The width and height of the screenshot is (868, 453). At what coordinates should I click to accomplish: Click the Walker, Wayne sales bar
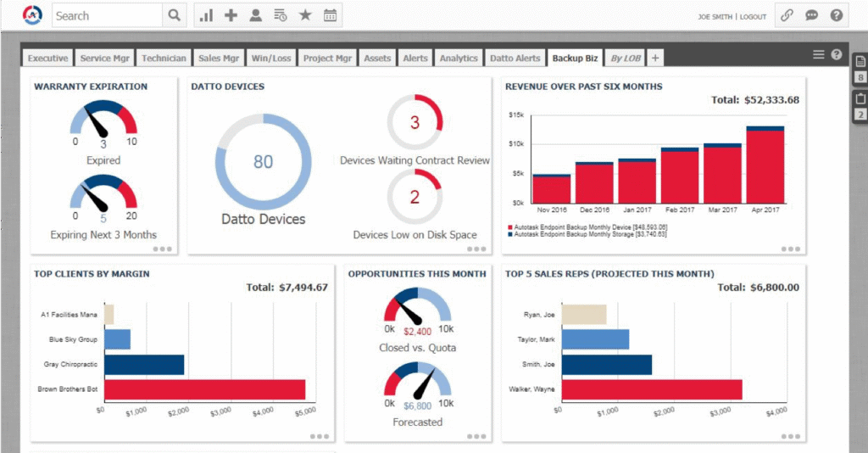pos(652,389)
